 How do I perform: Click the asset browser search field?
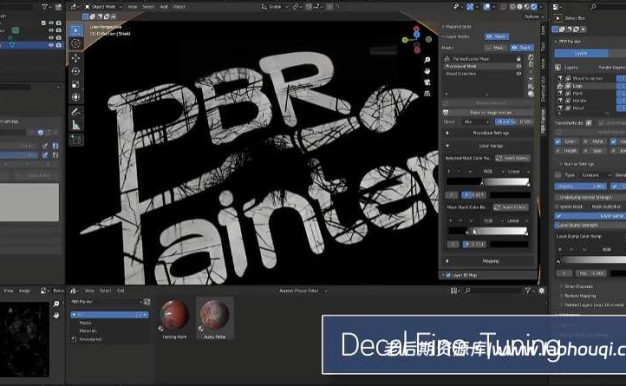493,291
